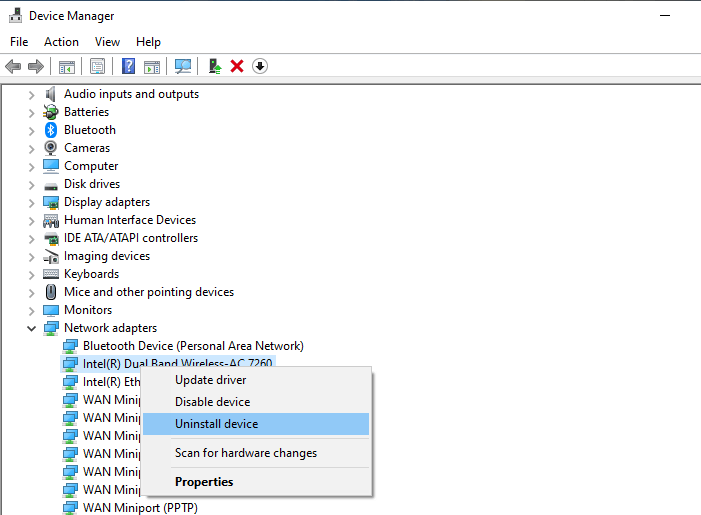Select Bluetooth Device (Personal Area Network)
The width and height of the screenshot is (701, 515).
(193, 346)
